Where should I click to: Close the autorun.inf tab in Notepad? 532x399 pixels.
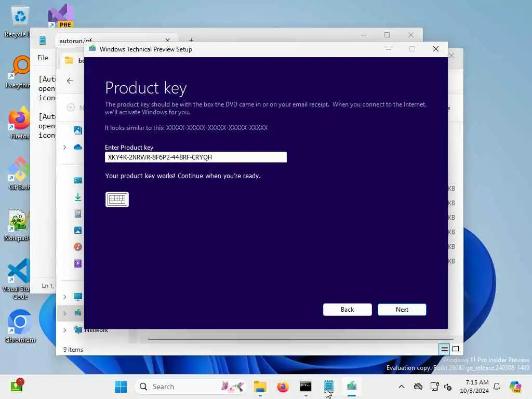coord(167,40)
